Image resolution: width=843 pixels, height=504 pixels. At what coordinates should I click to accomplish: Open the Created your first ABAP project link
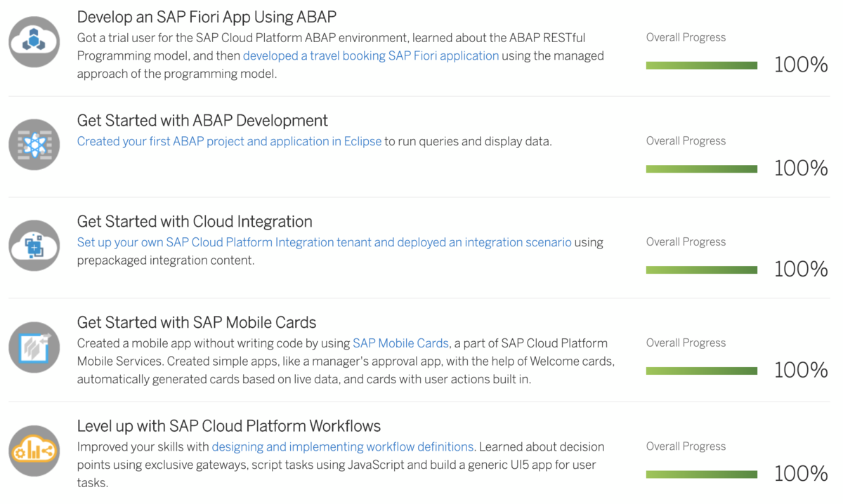(229, 141)
